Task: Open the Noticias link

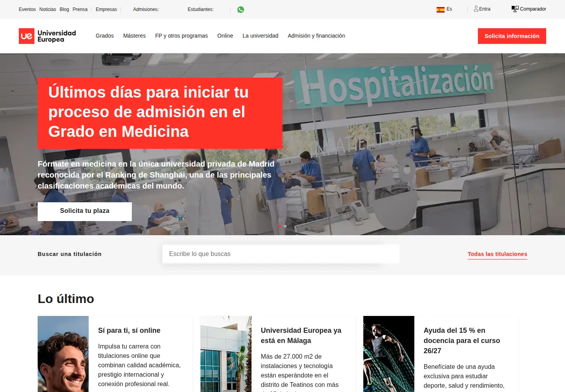Action: (x=47, y=9)
